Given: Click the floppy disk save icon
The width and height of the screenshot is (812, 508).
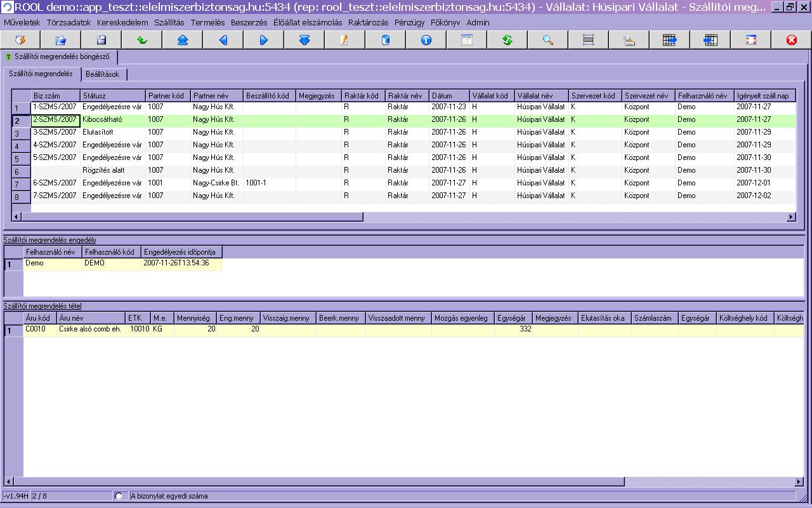Looking at the screenshot, I should 101,40.
